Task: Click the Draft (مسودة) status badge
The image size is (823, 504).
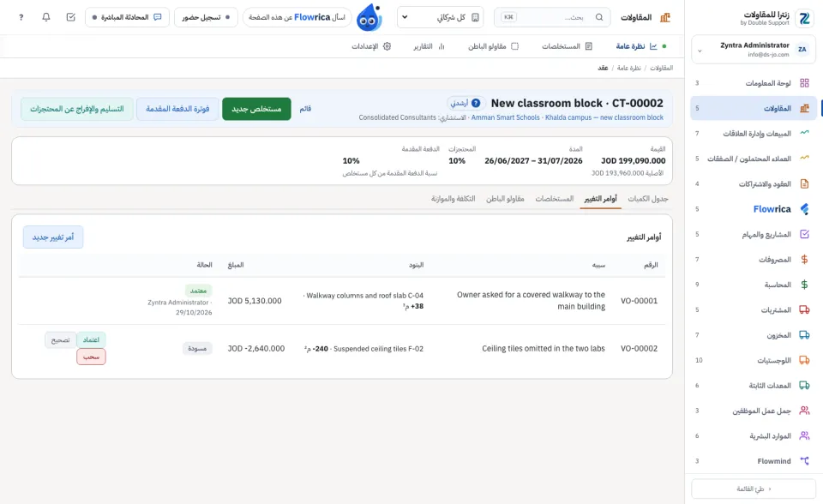Action: tap(197, 349)
